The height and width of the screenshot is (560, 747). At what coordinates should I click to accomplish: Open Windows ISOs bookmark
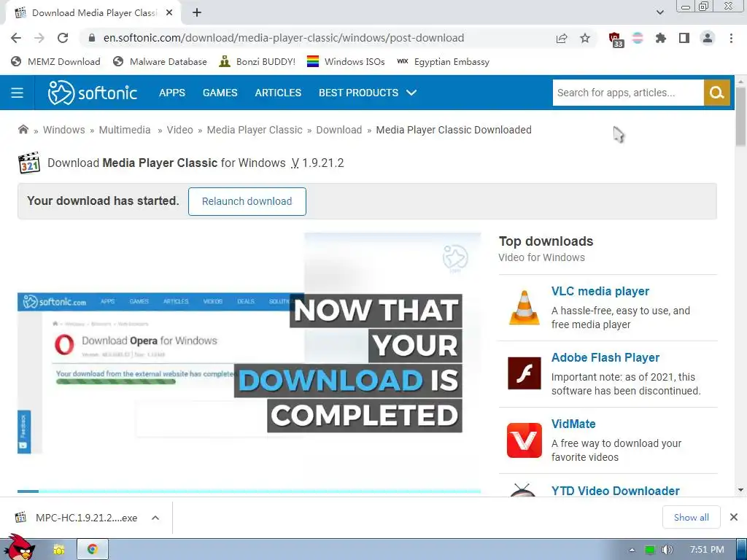[346, 61]
